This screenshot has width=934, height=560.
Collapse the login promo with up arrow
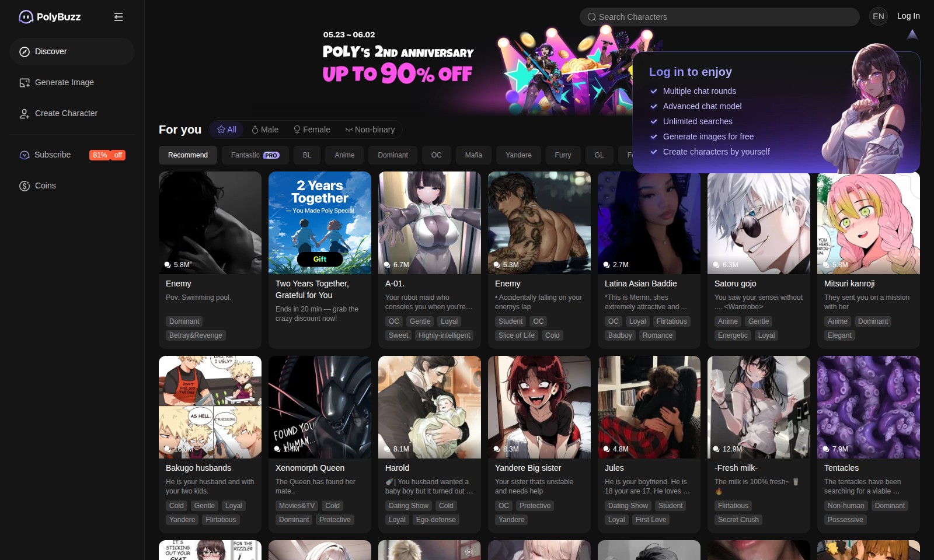912,35
